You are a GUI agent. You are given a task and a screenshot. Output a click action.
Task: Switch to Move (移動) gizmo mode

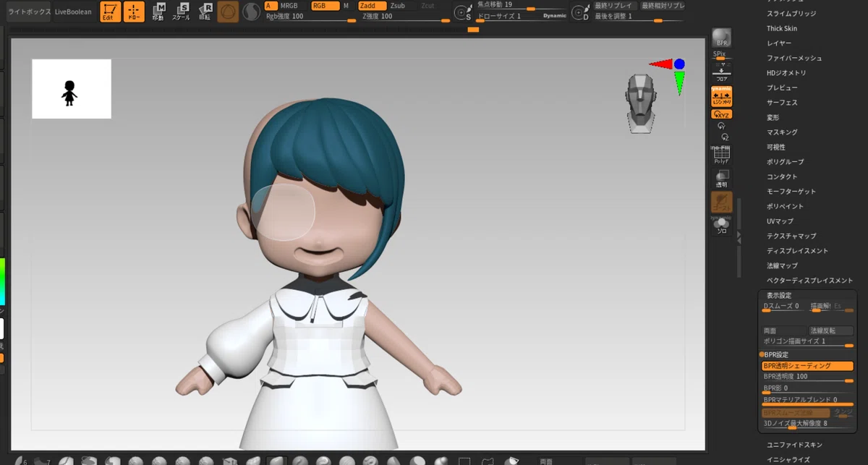(x=158, y=12)
